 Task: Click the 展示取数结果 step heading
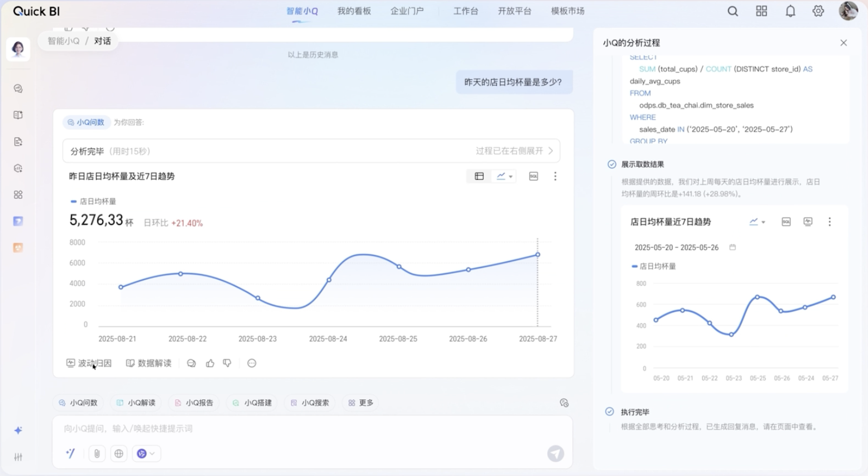coord(642,164)
